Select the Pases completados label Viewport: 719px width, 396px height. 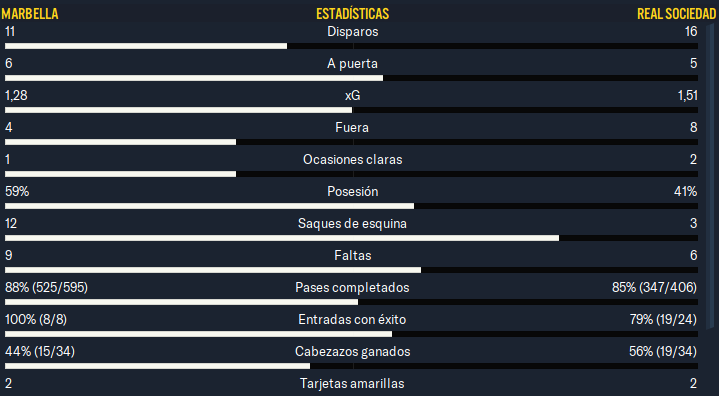[x=352, y=287]
